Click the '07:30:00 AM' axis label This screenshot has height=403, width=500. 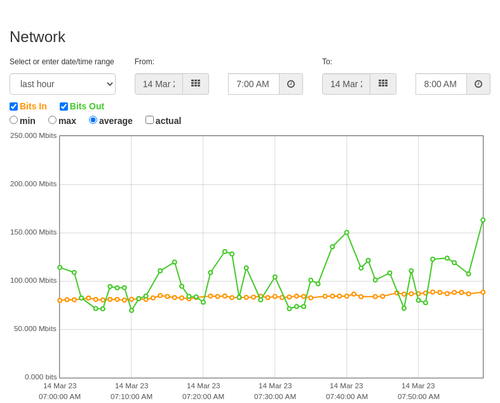click(x=275, y=397)
